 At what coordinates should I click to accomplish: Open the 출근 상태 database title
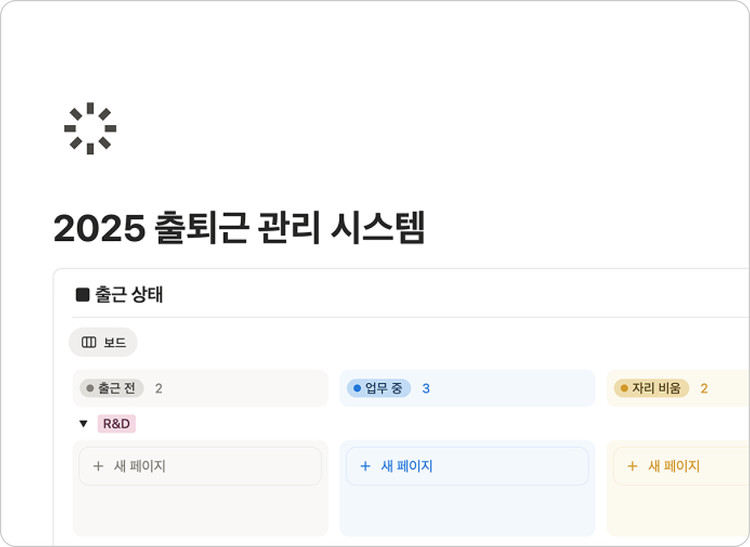129,295
